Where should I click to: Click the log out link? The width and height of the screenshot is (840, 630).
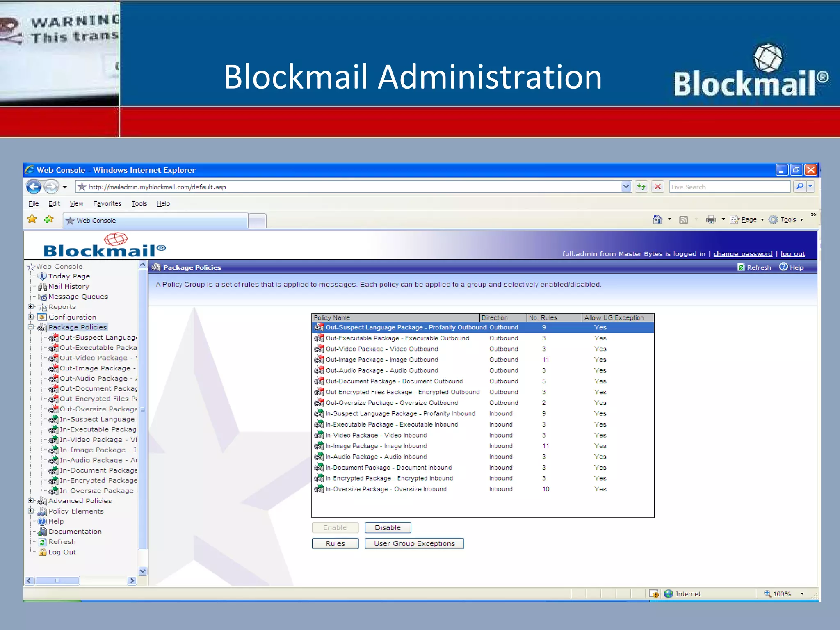point(793,253)
